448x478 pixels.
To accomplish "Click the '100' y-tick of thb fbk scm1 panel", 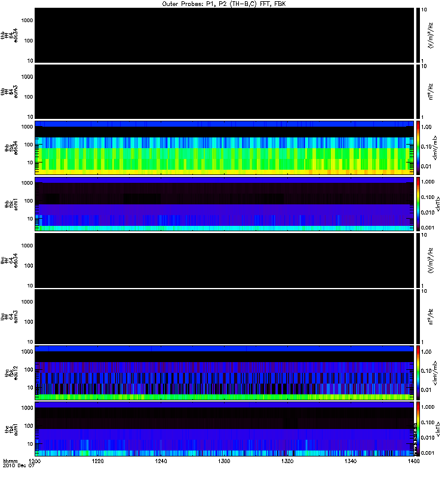I will [x=29, y=201].
